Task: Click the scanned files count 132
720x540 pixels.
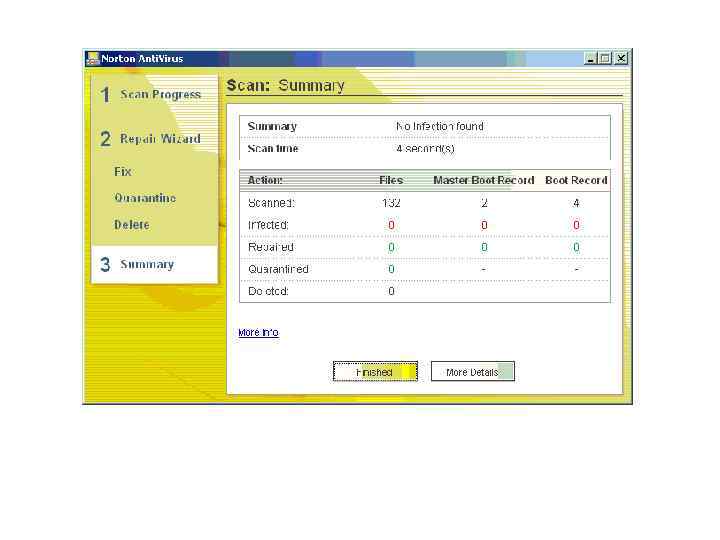Action: click(391, 203)
